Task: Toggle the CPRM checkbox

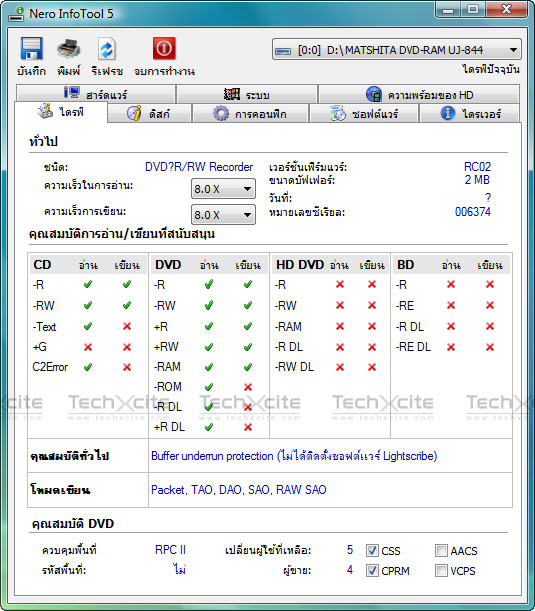Action: coord(372,570)
